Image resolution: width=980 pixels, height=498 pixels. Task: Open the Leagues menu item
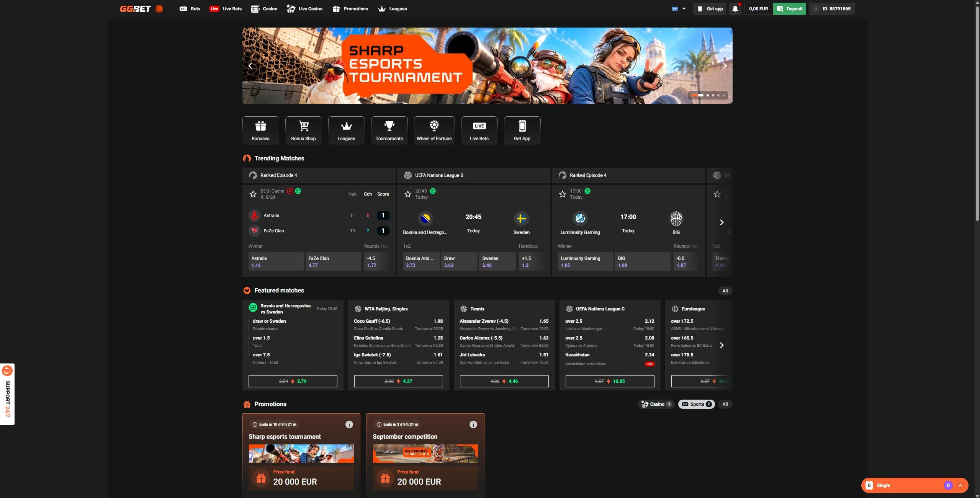point(392,8)
